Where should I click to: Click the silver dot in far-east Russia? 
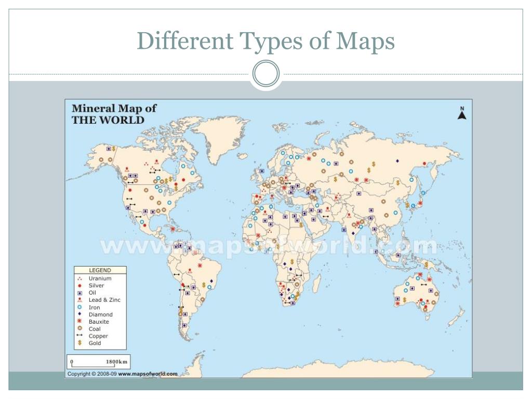(x=424, y=164)
